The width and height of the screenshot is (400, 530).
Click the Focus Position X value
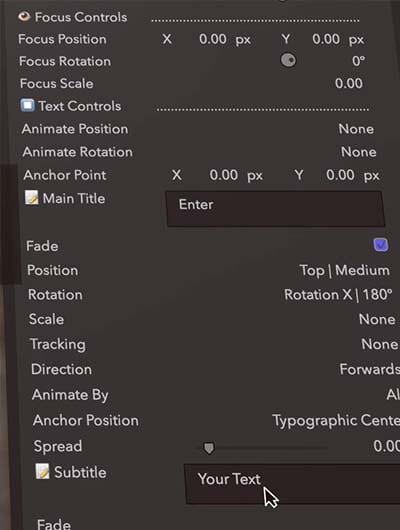[x=213, y=39]
